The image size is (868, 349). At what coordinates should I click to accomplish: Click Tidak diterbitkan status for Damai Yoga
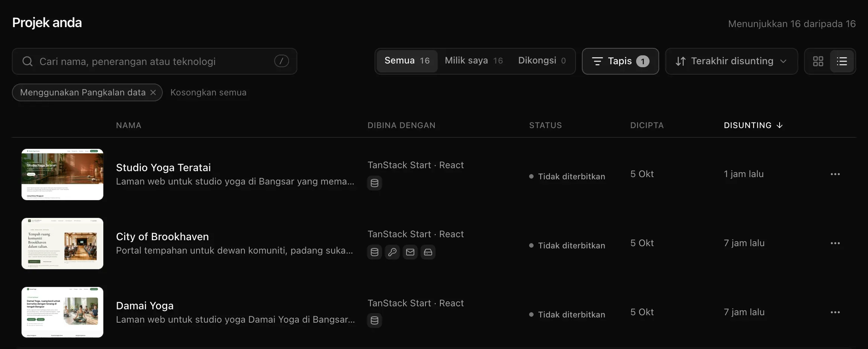pyautogui.click(x=567, y=314)
